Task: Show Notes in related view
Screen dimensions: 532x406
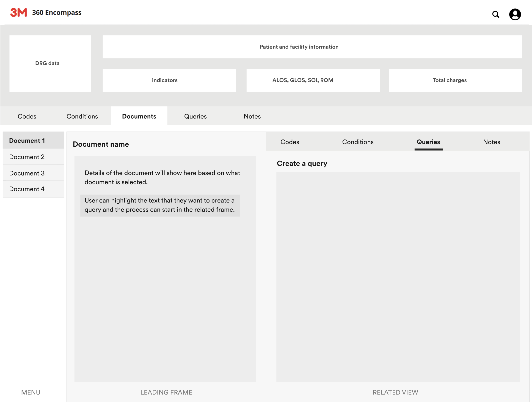Action: 491,142
